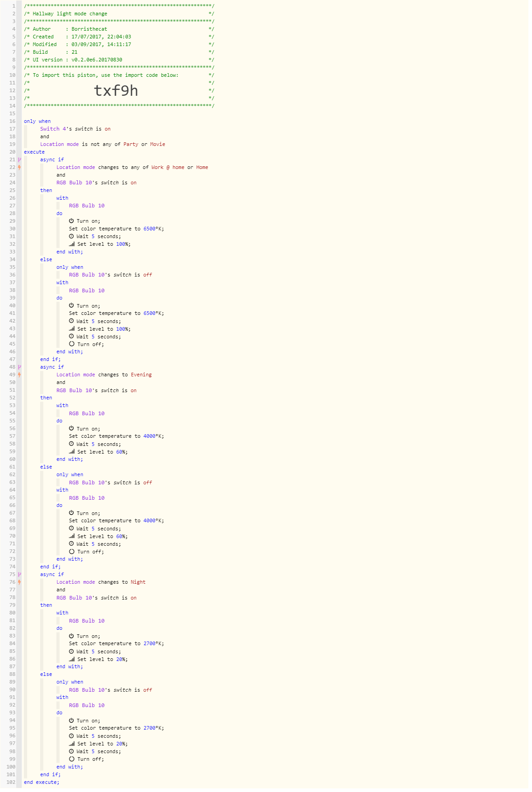Click the clock icon on line 85
The height and width of the screenshot is (792, 532).
tap(71, 651)
